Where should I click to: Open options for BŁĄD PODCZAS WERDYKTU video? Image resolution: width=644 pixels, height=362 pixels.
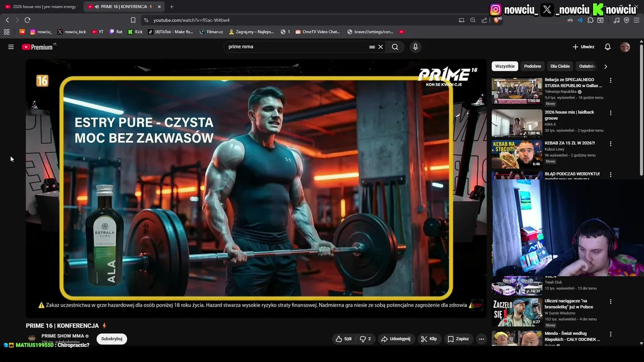610,174
